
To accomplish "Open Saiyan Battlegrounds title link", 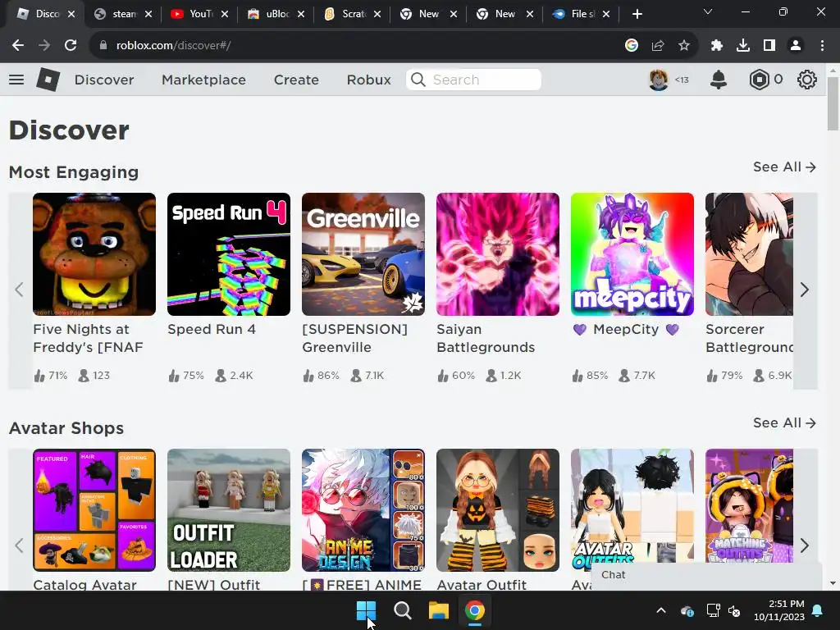I will pyautogui.click(x=486, y=339).
